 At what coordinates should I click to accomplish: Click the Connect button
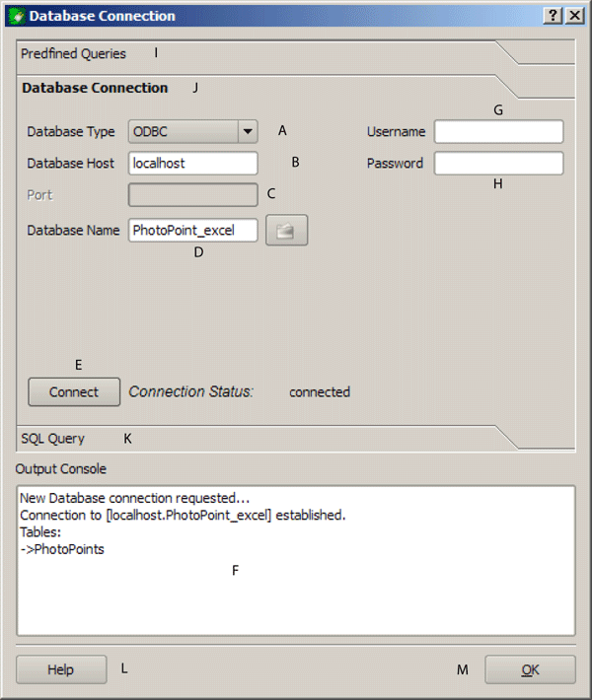click(74, 392)
